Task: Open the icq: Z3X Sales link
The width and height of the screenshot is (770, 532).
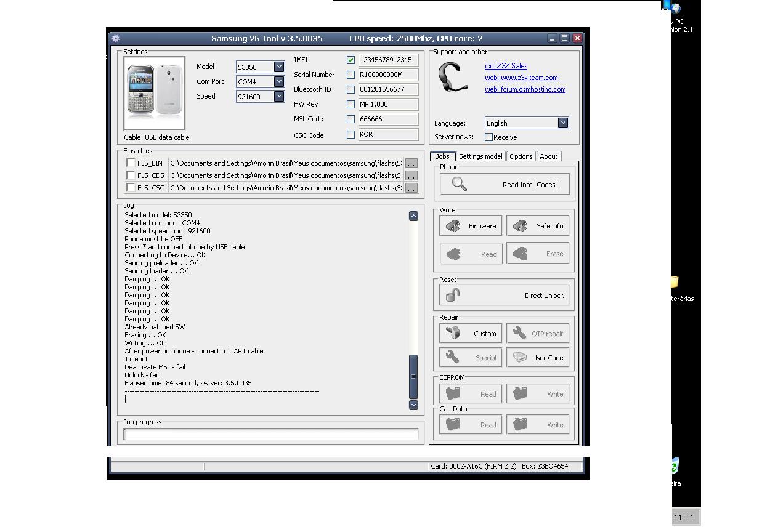Action: tap(506, 66)
